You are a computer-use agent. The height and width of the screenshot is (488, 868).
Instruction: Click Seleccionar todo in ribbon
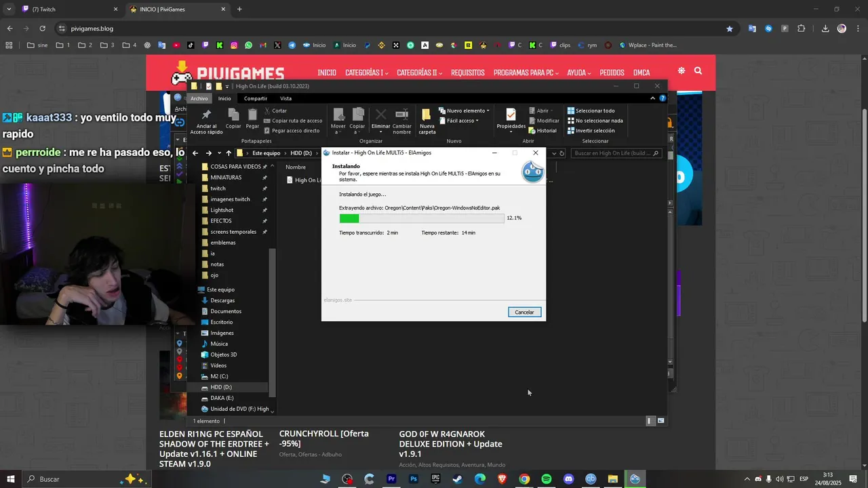pyautogui.click(x=591, y=110)
